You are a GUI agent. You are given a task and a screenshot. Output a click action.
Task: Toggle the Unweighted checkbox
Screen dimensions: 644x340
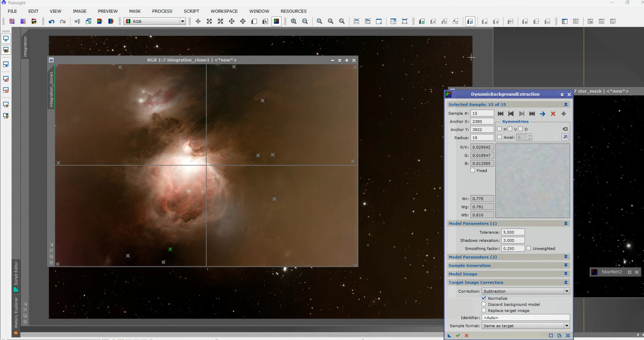pos(529,248)
